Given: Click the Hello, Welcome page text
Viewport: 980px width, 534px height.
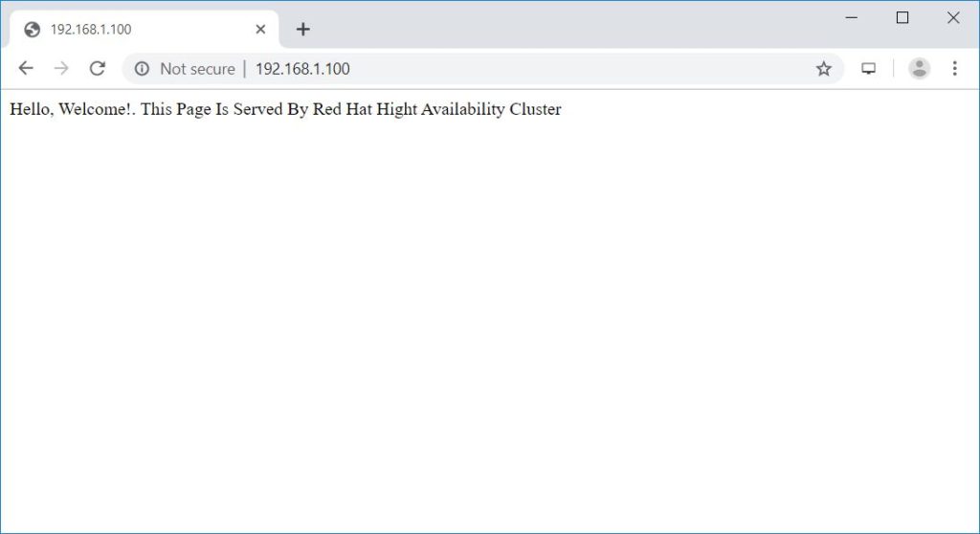Looking at the screenshot, I should [285, 109].
